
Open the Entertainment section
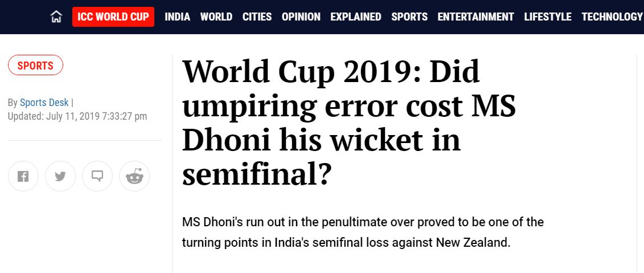click(x=475, y=17)
